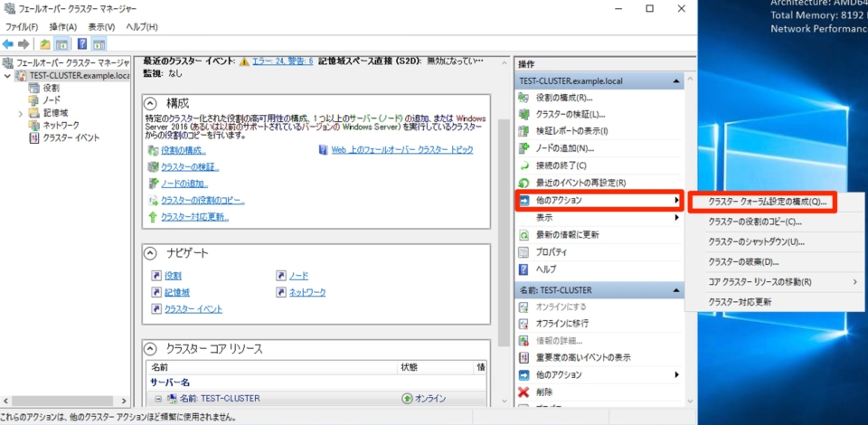The height and width of the screenshot is (425, 868).
Task: Go to 記憶域 via ナビゲート link
Action: click(x=177, y=292)
